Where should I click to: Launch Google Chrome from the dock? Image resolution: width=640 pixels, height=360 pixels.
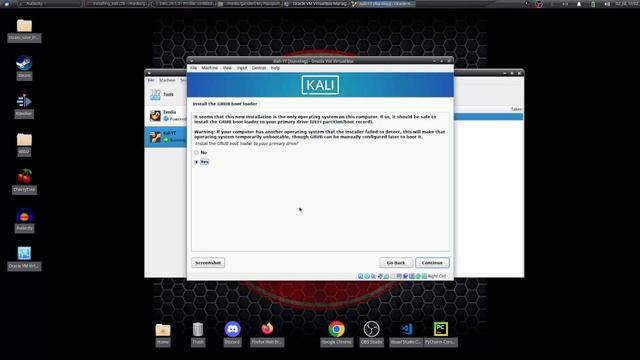337,334
